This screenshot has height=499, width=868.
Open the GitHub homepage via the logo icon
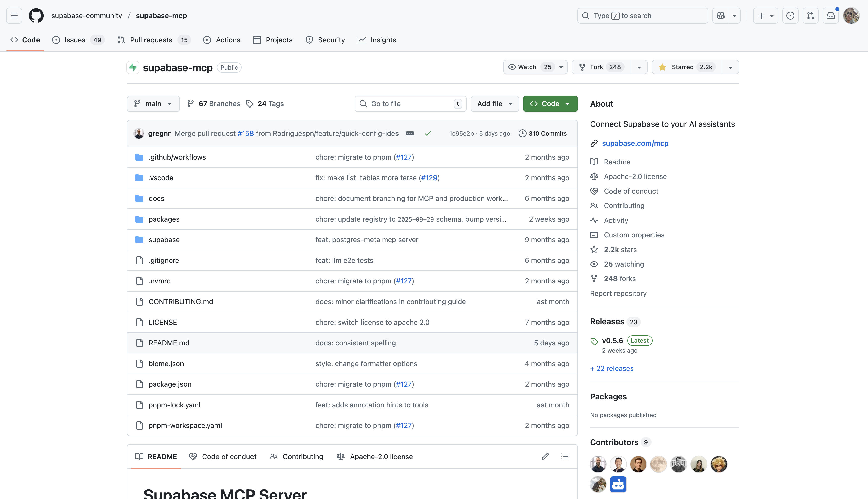[x=36, y=15]
